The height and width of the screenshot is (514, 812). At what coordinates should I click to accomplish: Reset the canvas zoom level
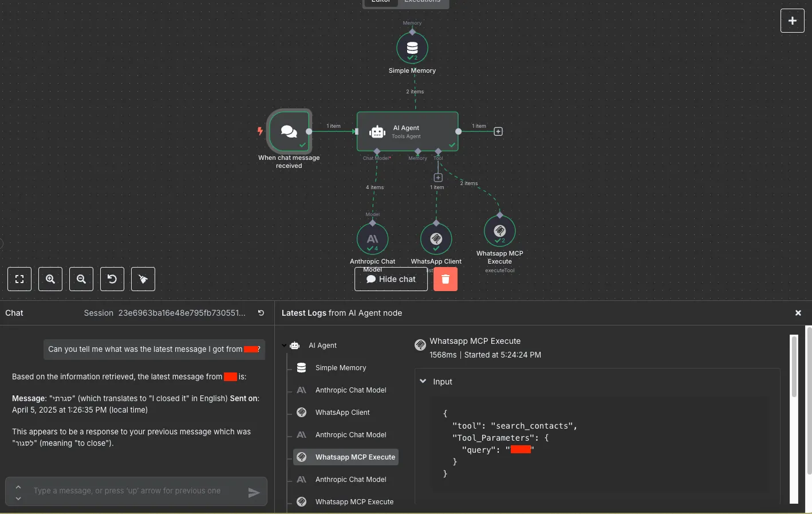coord(112,279)
